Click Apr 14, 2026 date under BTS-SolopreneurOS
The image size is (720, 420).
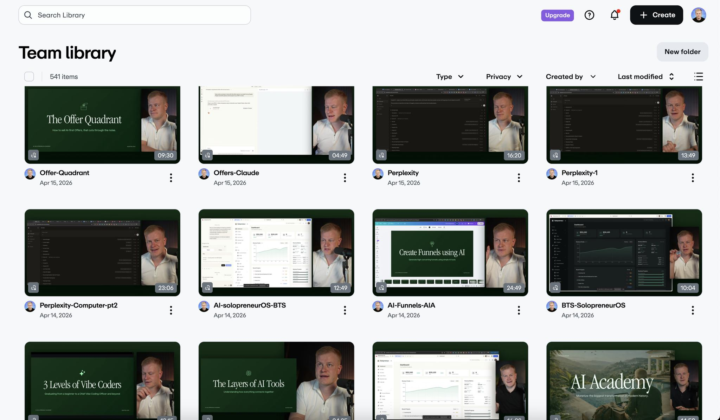point(578,315)
